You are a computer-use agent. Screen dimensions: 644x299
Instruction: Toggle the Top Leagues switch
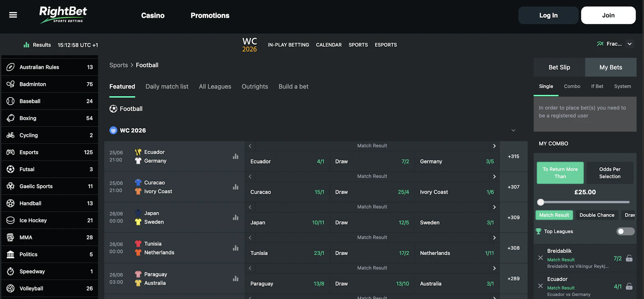[x=625, y=231]
